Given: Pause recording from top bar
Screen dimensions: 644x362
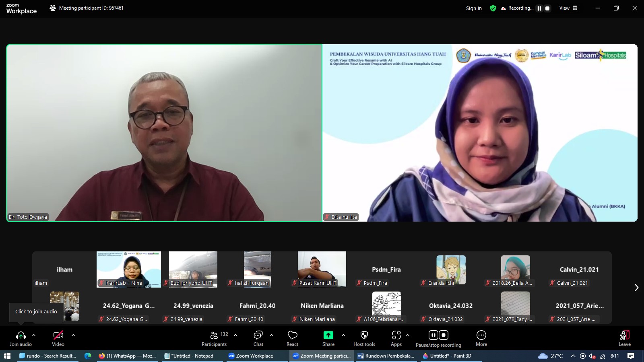Looking at the screenshot, I should [539, 8].
